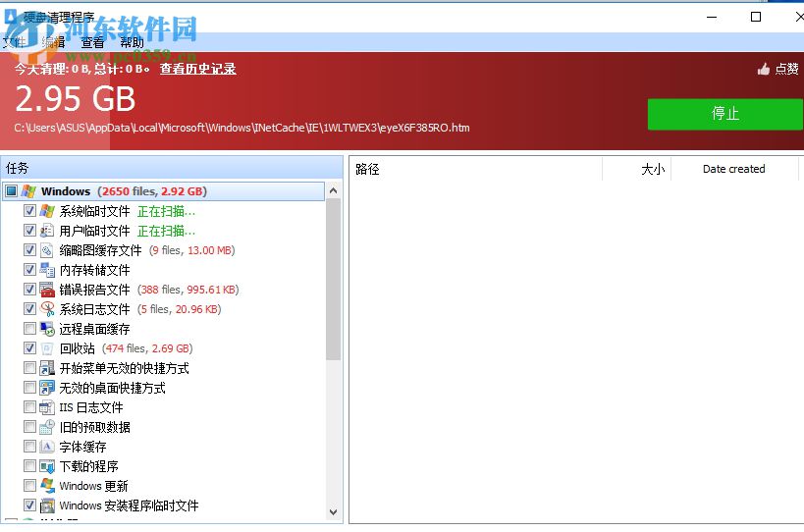This screenshot has height=532, width=804.
Task: Click the 系统日志文件 icon
Action: [47, 309]
